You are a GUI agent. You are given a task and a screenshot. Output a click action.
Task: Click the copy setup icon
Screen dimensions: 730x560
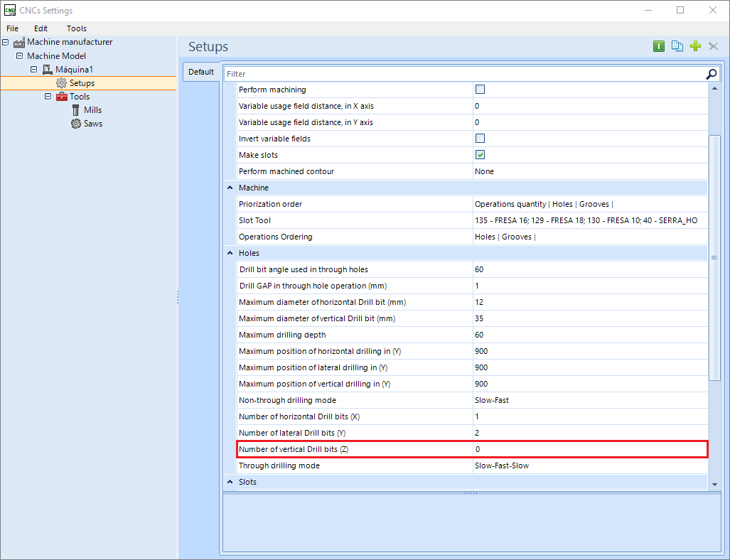tap(677, 46)
